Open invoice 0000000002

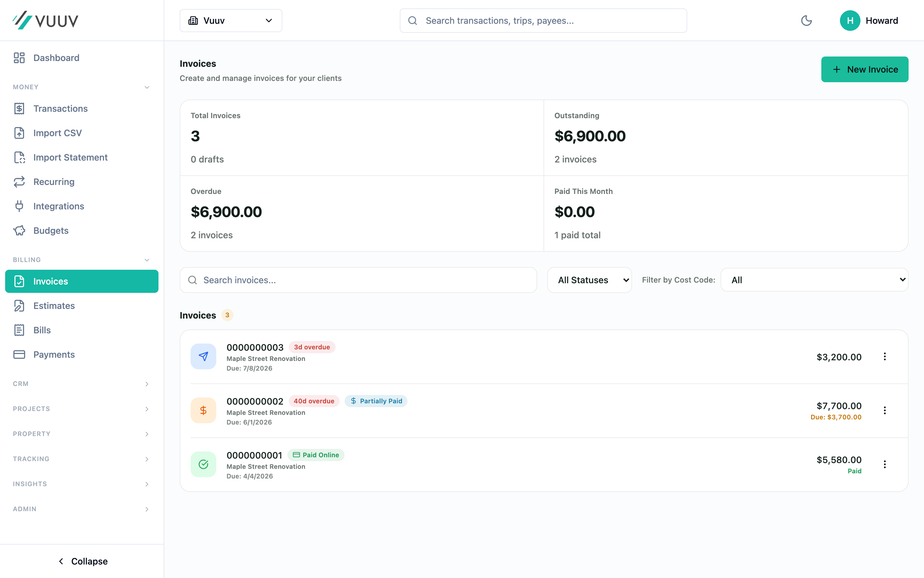click(544, 411)
